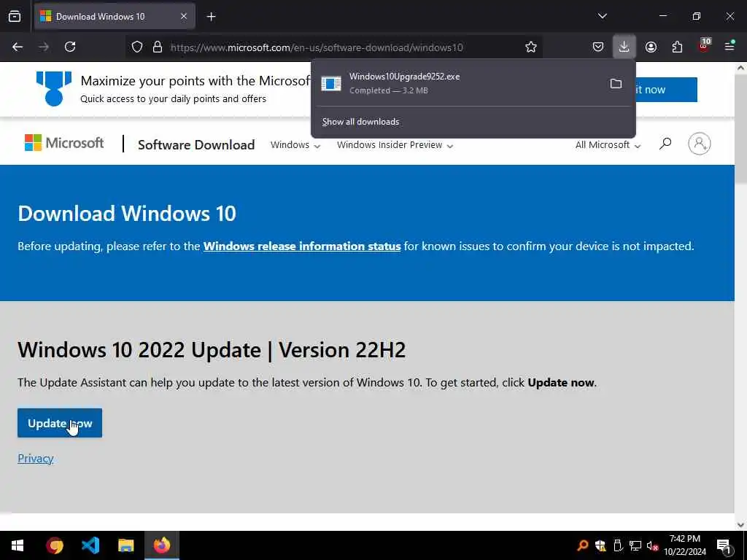This screenshot has height=560, width=747.
Task: Open Windows Start menu
Action: [18, 545]
